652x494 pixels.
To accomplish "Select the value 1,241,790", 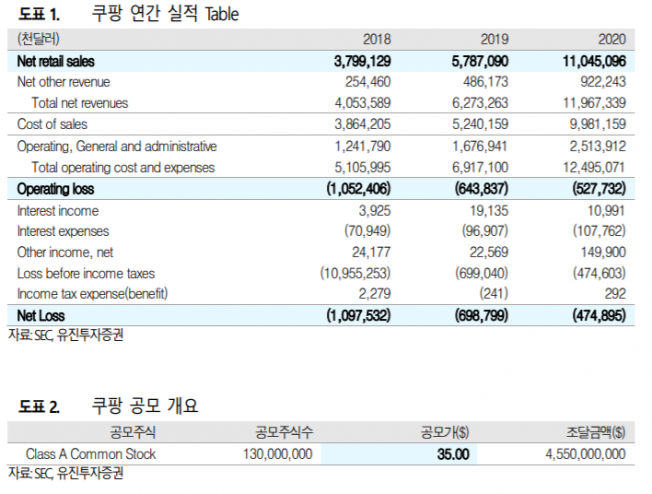I will [363, 146].
